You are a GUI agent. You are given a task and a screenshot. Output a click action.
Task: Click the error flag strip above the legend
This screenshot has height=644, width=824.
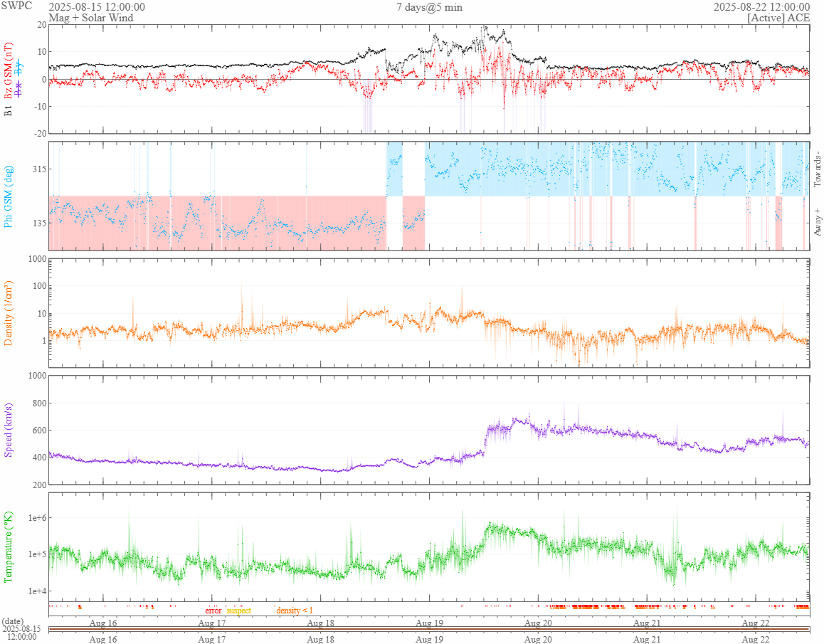[x=429, y=606]
